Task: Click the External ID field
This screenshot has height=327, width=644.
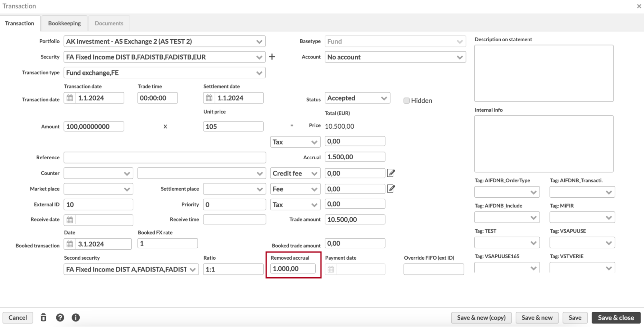Action: 98,204
